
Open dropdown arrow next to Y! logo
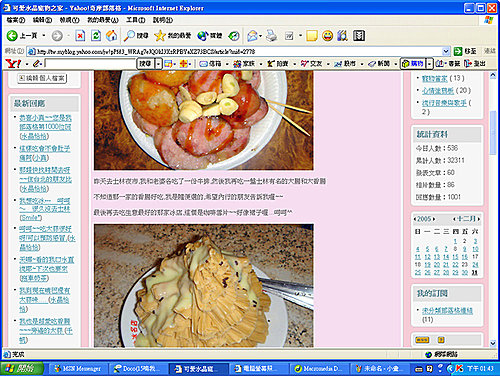coord(27,64)
